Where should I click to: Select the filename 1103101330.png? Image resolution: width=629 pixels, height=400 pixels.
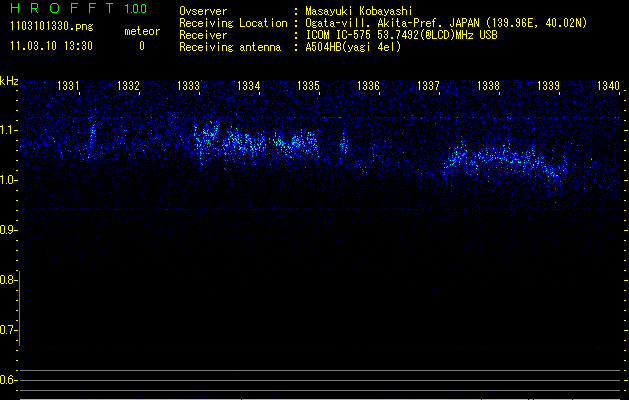pos(51,27)
